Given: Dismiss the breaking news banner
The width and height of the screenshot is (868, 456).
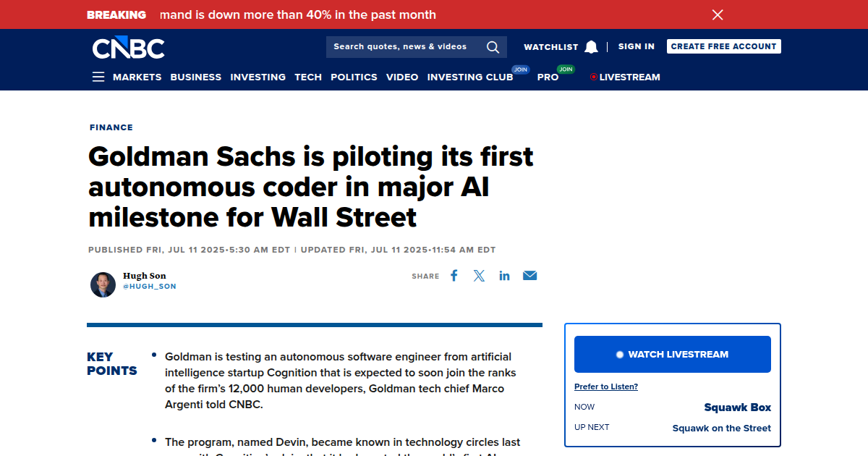Looking at the screenshot, I should click(x=717, y=14).
